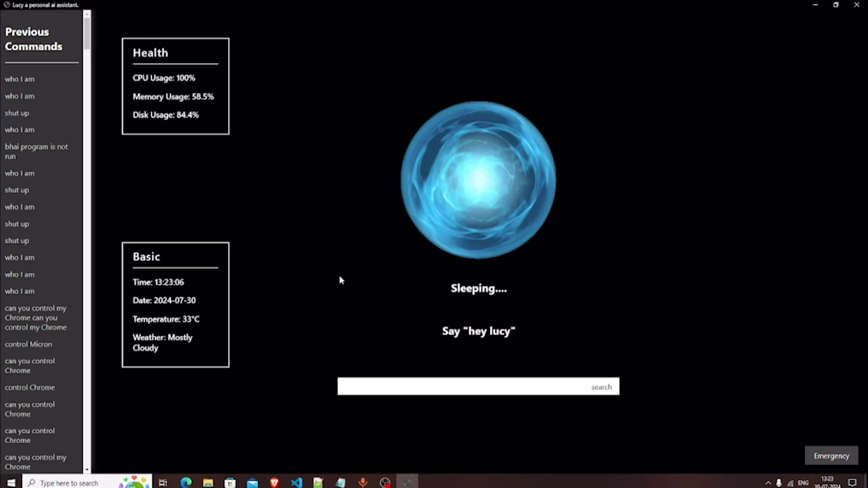Viewport: 868px width, 488px height.
Task: Select the doubled "can you control my Chrome" command
Action: point(36,318)
